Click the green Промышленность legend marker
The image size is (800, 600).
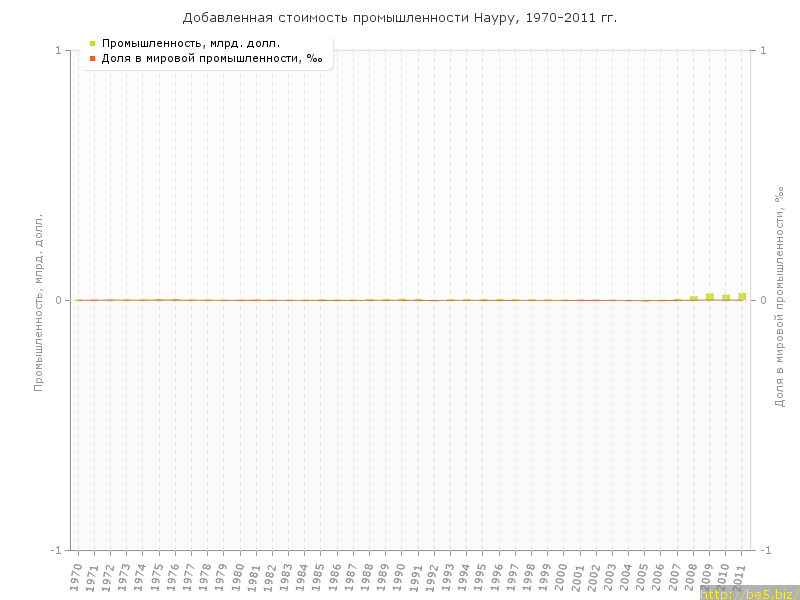point(92,43)
